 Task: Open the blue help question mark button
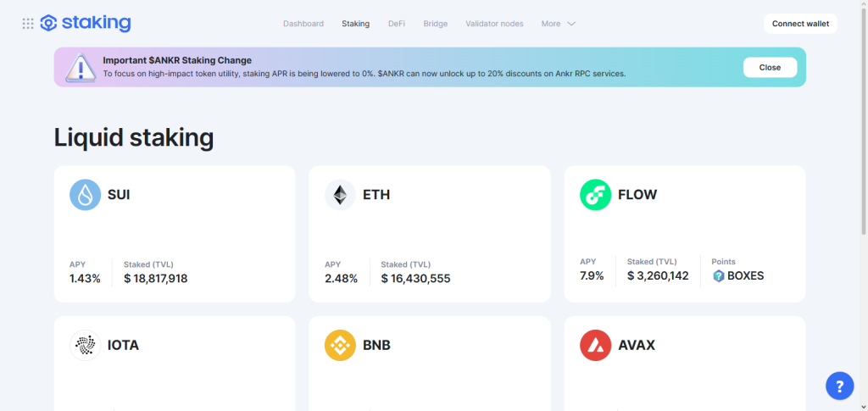(840, 386)
